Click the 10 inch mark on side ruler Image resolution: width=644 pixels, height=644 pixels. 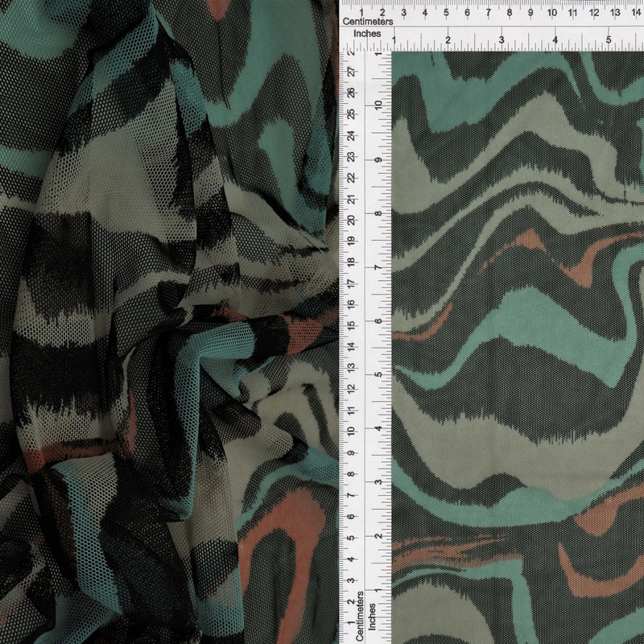[x=378, y=105]
